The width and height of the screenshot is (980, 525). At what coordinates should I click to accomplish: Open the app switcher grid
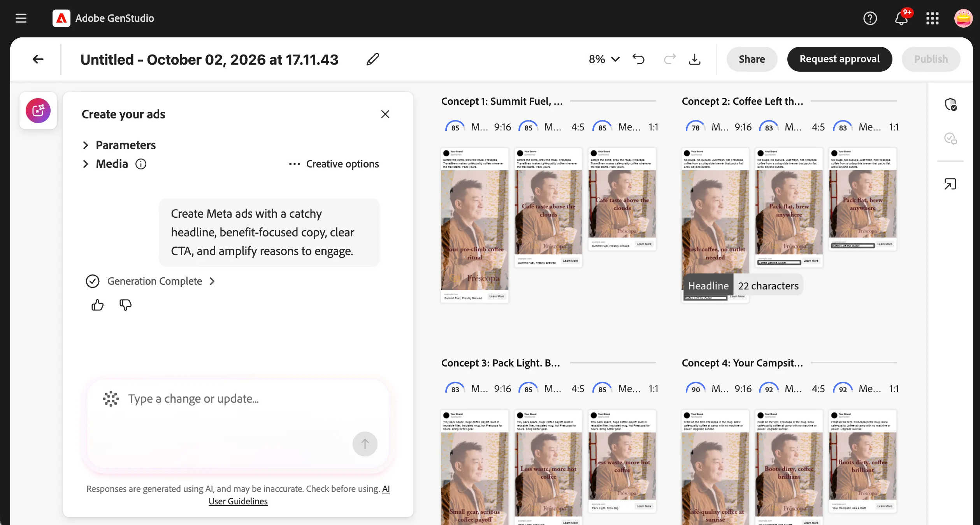932,18
